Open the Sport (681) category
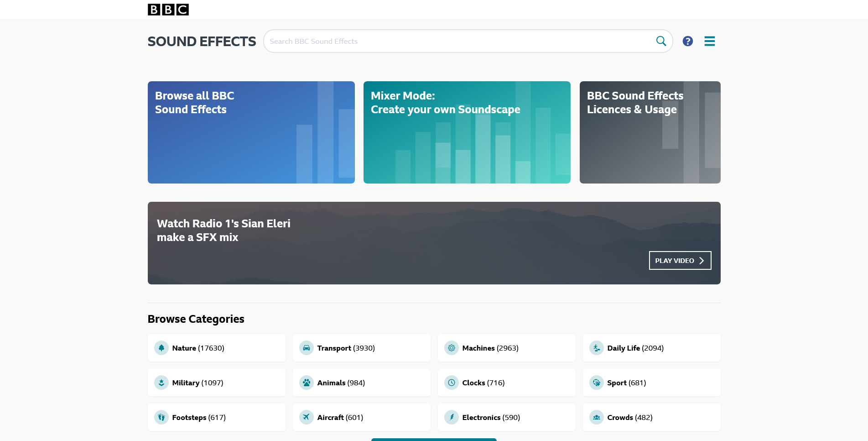The image size is (868, 441). pyautogui.click(x=652, y=383)
